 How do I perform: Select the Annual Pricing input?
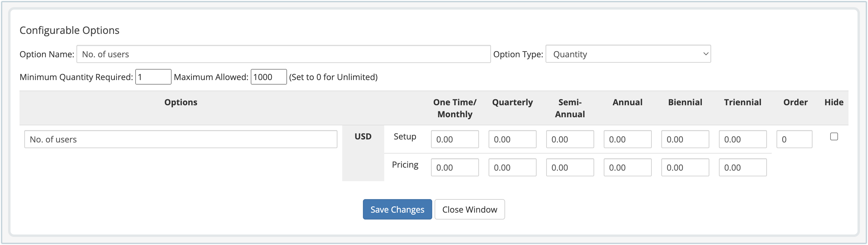(627, 168)
